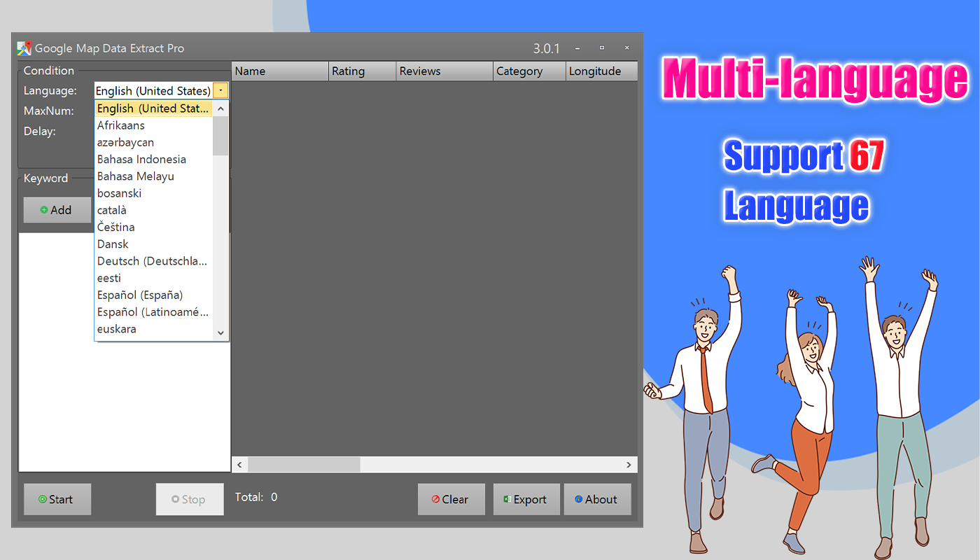Click the Add keyword button

click(57, 210)
